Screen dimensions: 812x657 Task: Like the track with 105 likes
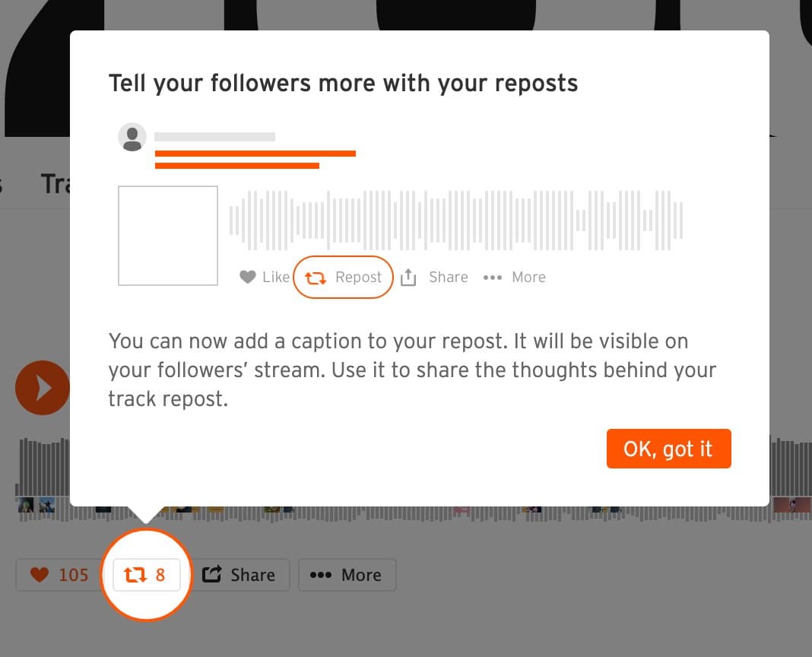pos(58,575)
